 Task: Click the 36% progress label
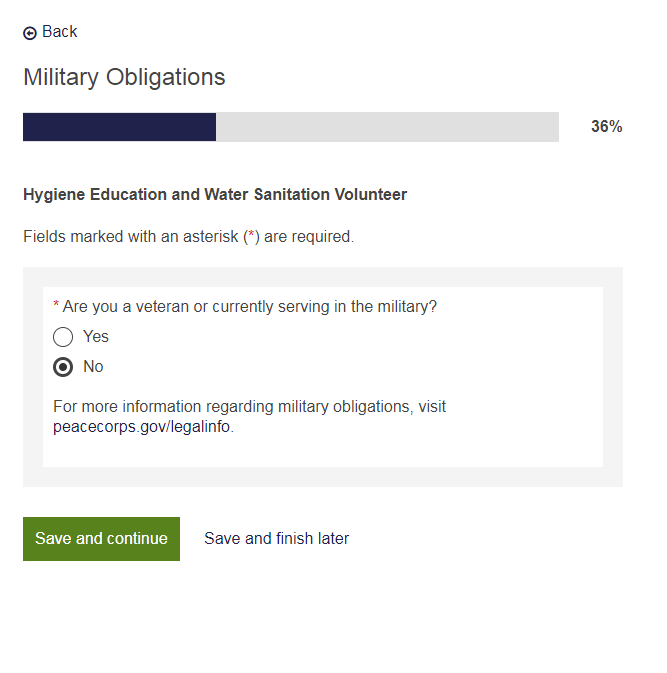[606, 127]
